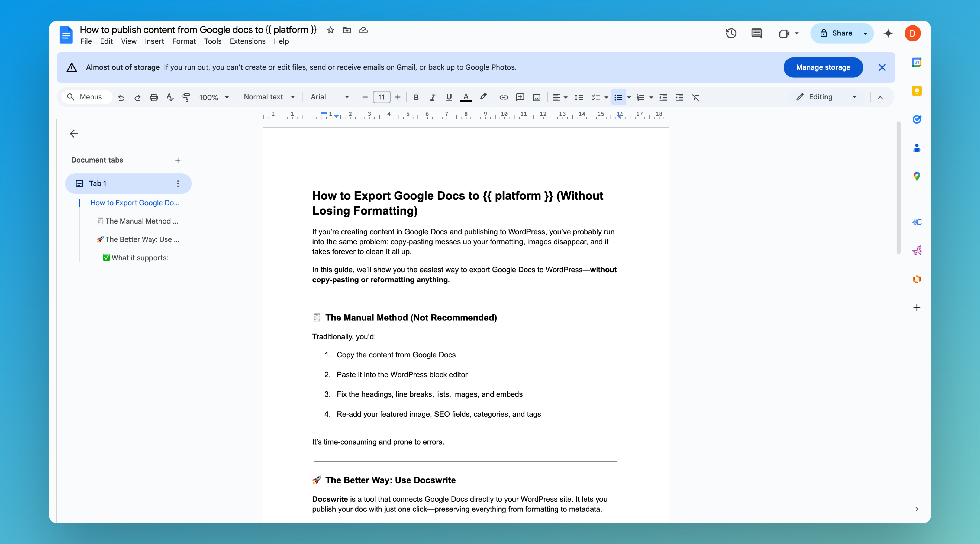This screenshot has width=980, height=544.
Task: Open the Editing mode dropdown
Action: click(x=826, y=97)
